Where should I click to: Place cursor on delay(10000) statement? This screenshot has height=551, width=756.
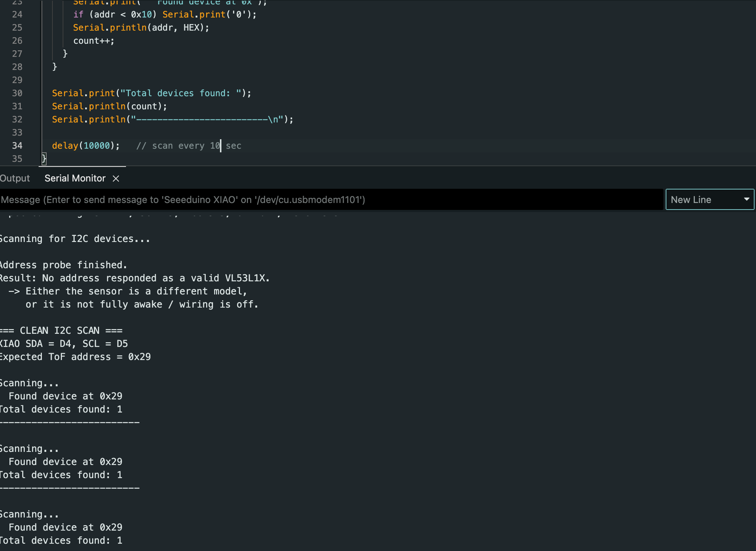click(x=86, y=146)
